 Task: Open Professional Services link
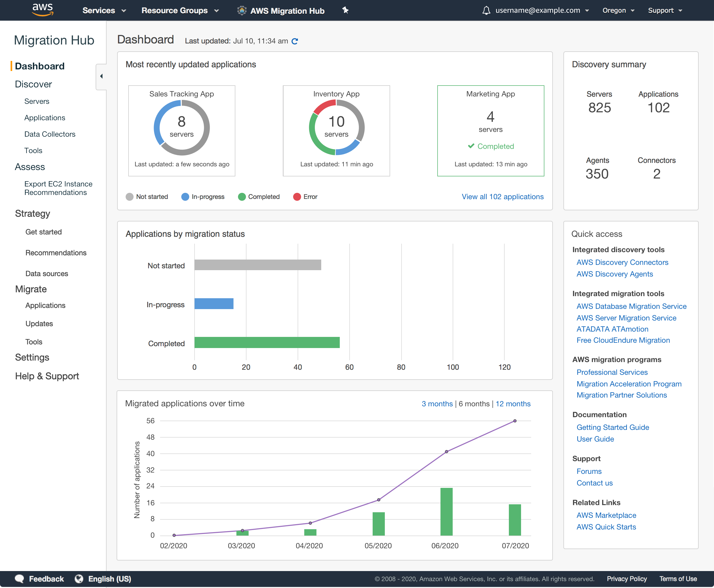pyautogui.click(x=612, y=372)
